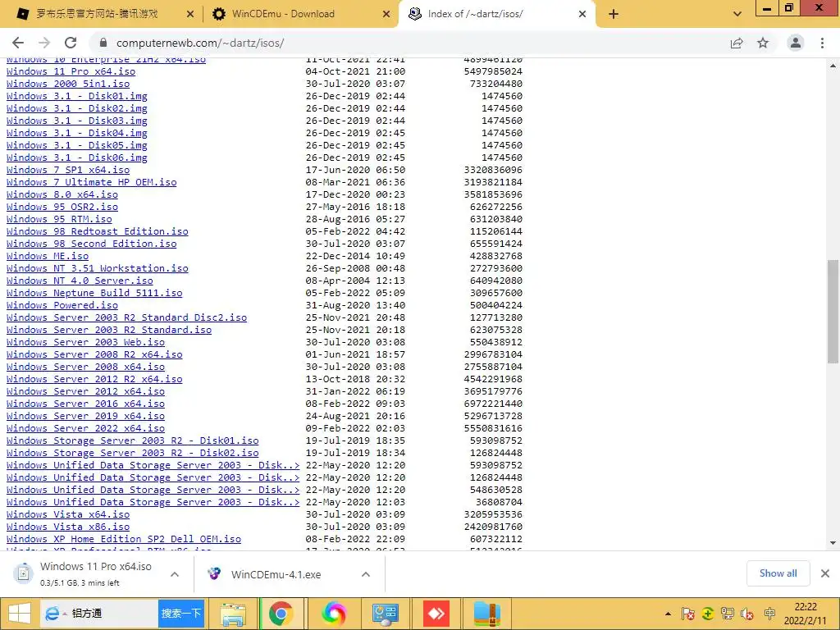Image resolution: width=840 pixels, height=630 pixels.
Task: Switch to the WinCDEmu - Download tab
Action: [283, 15]
